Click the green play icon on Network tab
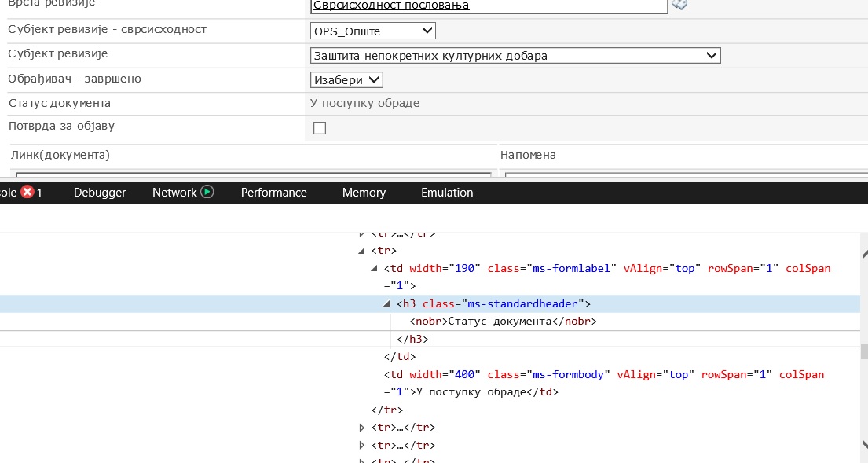Viewport: 868px width, 463px height. [x=207, y=192]
